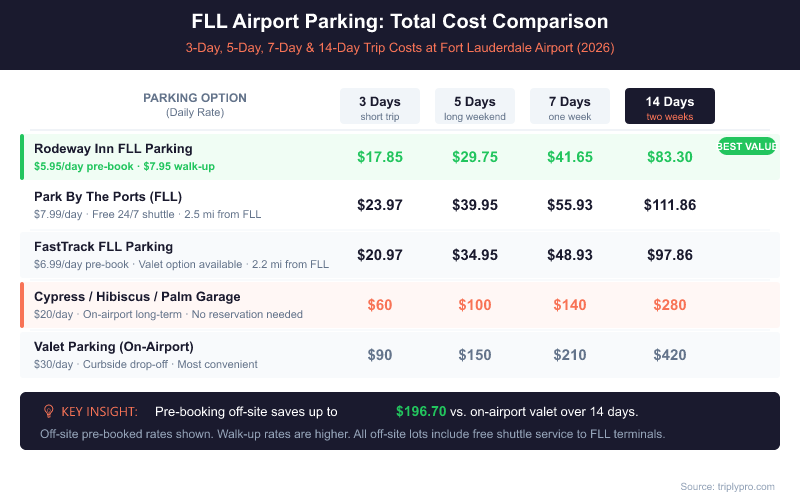This screenshot has height=500, width=800.
Task: Select the 14 Days two weeks header
Action: [x=670, y=107]
